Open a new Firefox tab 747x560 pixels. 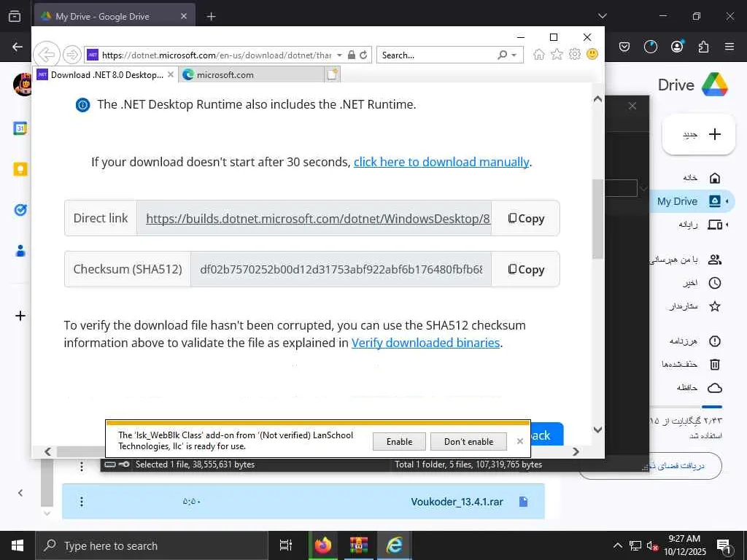point(211,16)
